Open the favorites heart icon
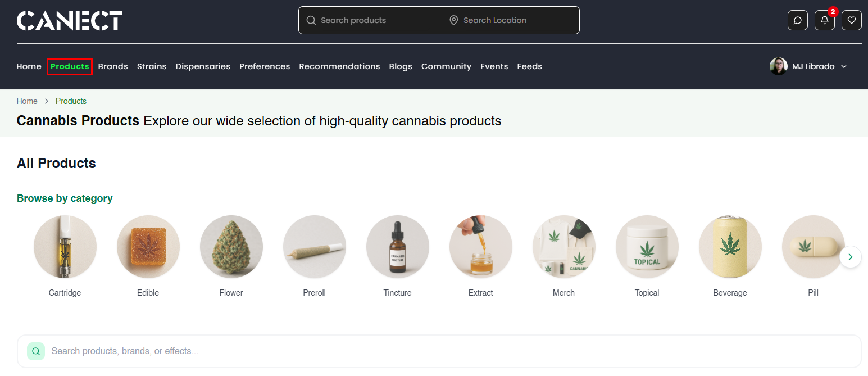 click(852, 20)
